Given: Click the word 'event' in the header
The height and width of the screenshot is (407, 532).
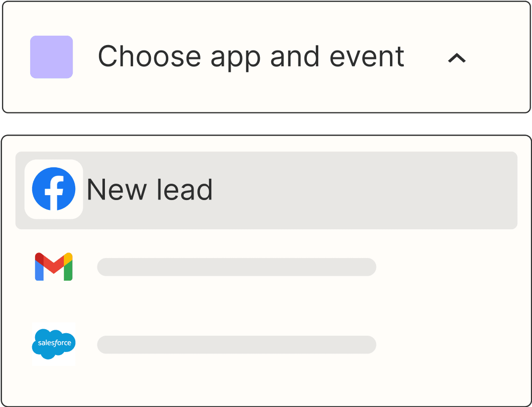Looking at the screenshot, I should pos(367,56).
